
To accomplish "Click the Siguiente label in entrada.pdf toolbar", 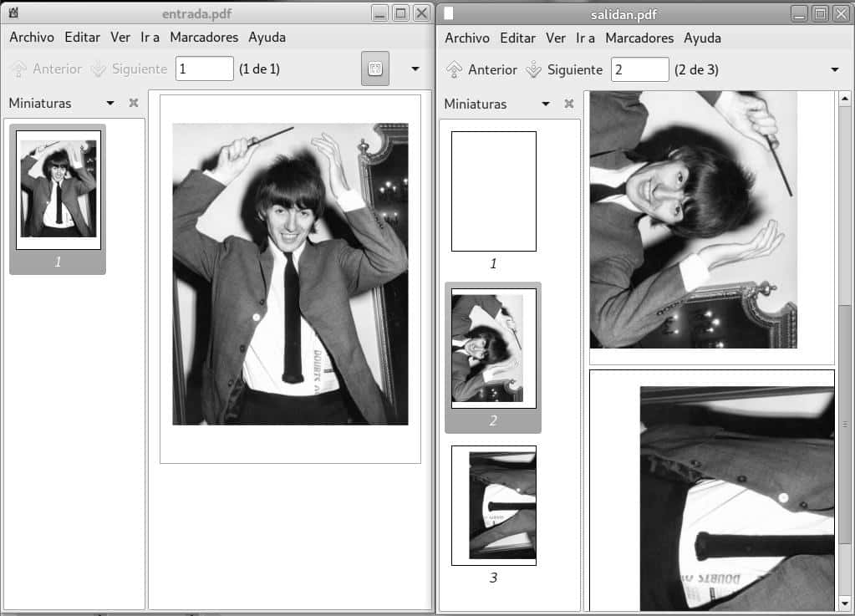I will [140, 69].
